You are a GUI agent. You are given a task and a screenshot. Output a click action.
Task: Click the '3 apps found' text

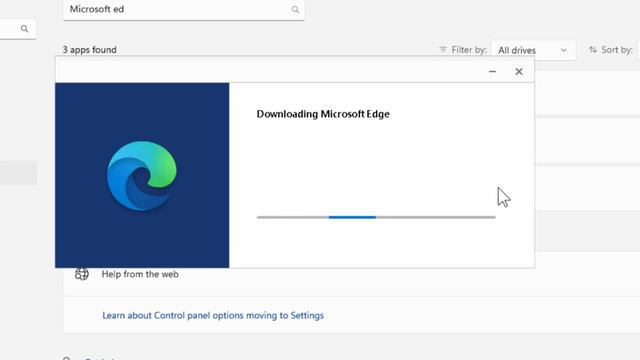click(89, 50)
